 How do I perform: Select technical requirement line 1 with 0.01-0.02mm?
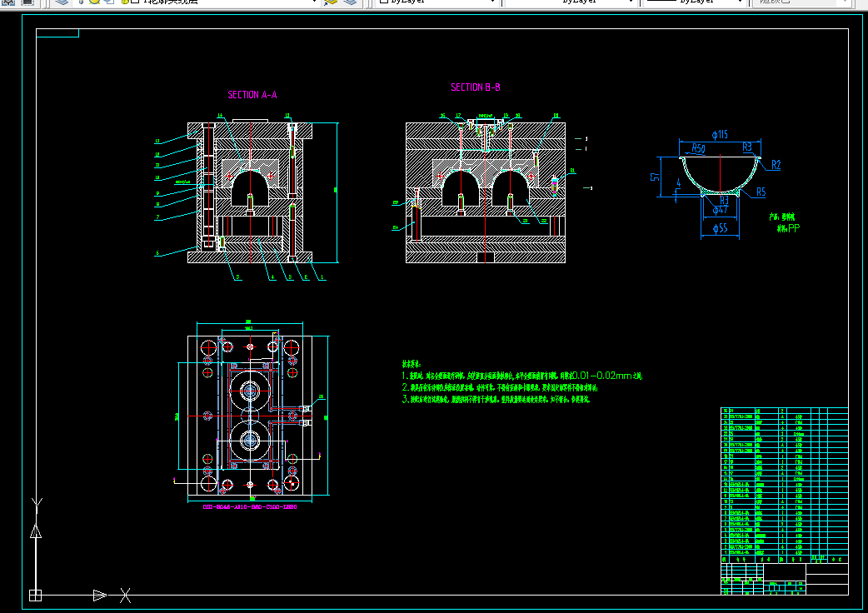(522, 376)
